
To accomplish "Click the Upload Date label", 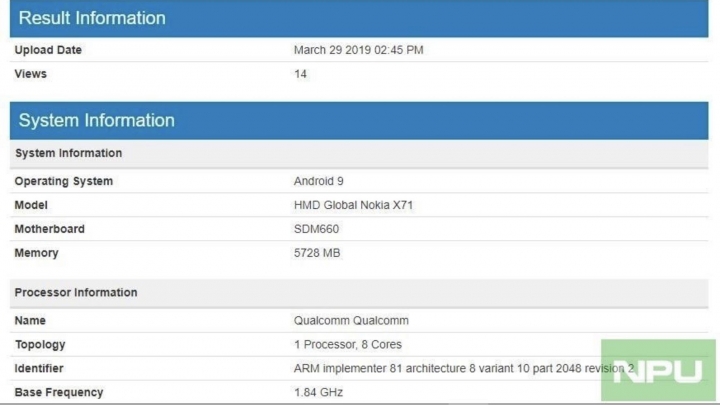I will (48, 50).
